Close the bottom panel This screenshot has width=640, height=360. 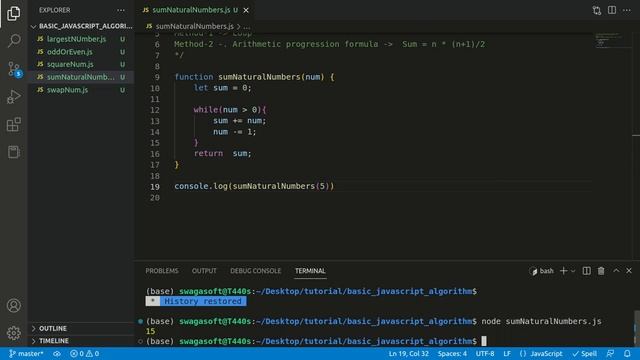coord(629,270)
